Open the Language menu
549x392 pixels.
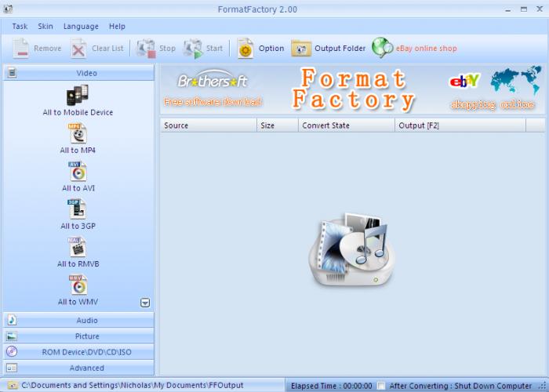point(81,27)
